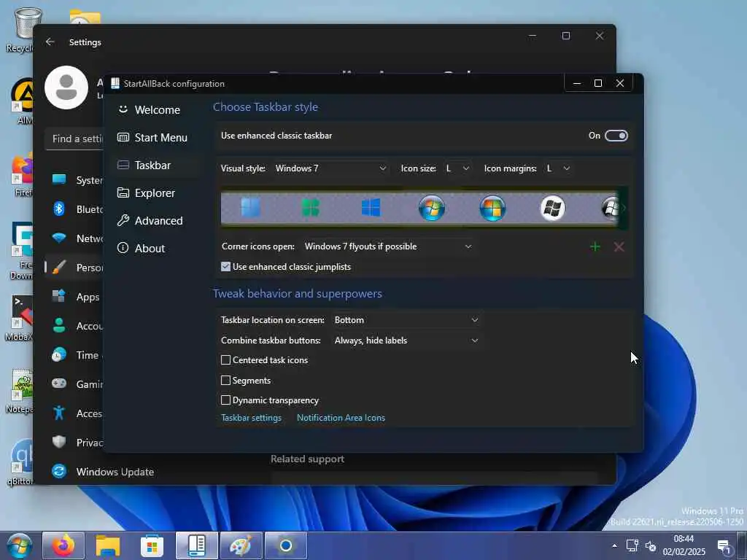Open Network in the Settings sidebar
Viewport: 747px width, 560px height.
point(74,238)
